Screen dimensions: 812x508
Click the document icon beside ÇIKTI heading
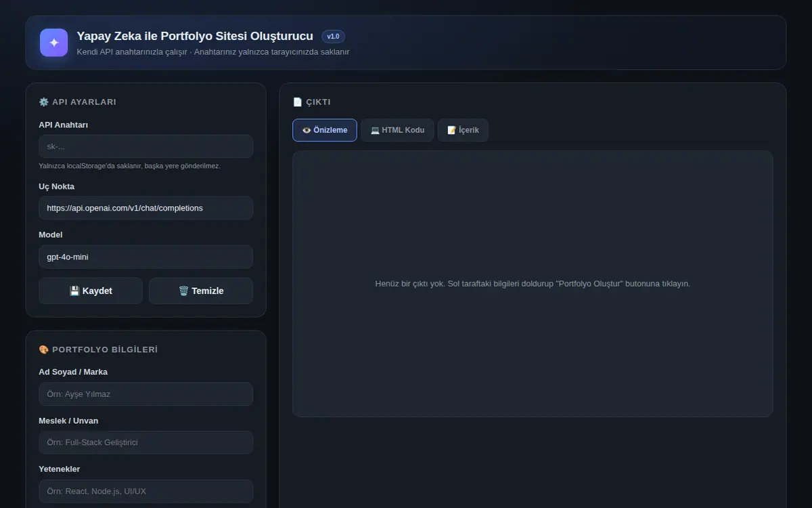tap(298, 102)
